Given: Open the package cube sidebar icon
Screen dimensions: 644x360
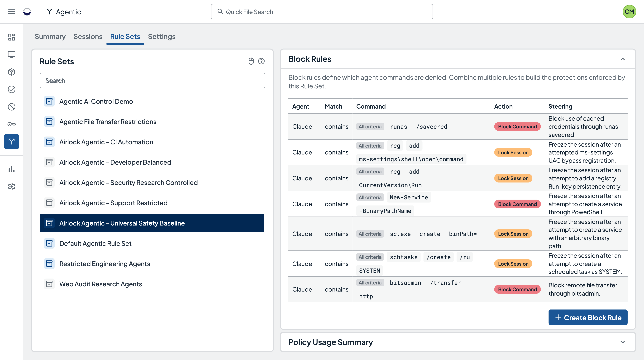Looking at the screenshot, I should (11, 72).
